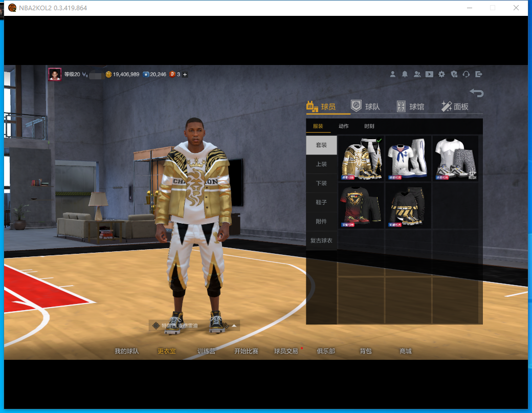Go to 我的球队

pyautogui.click(x=126, y=351)
